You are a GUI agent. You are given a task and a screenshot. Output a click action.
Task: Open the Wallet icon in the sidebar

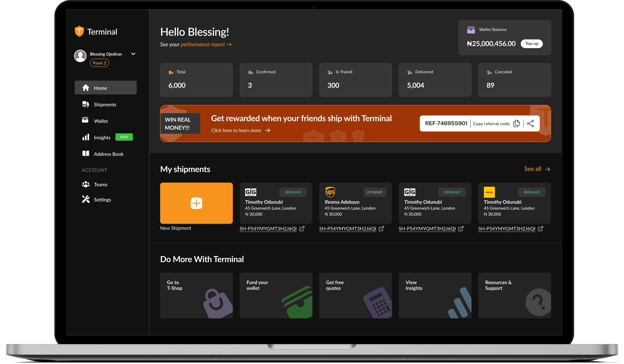pos(85,121)
